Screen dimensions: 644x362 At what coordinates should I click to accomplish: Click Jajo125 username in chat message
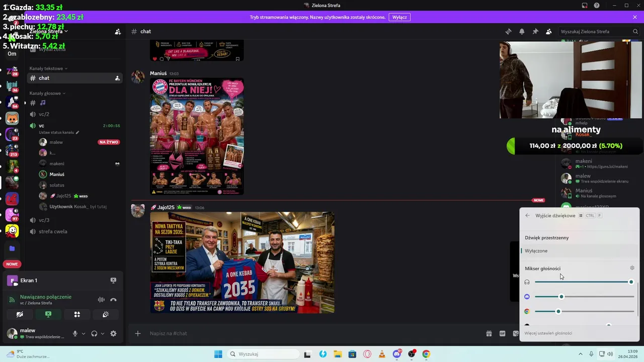(166, 207)
